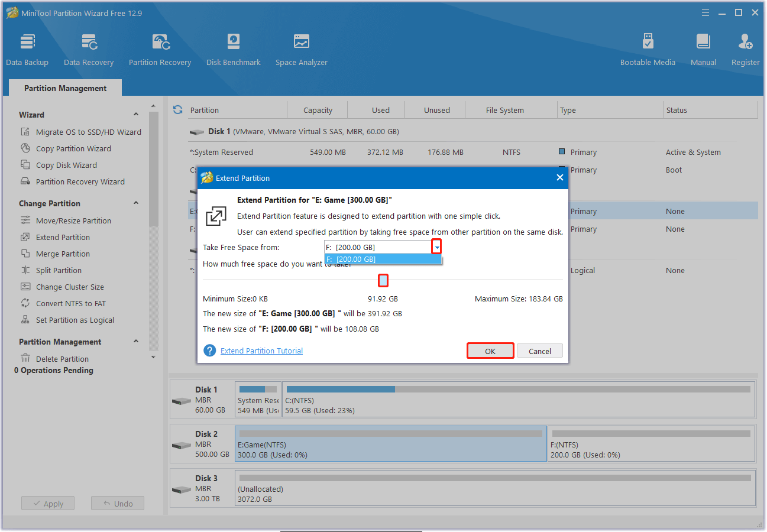This screenshot has height=532, width=767.
Task: Open Change Cluster Size
Action: tap(70, 287)
